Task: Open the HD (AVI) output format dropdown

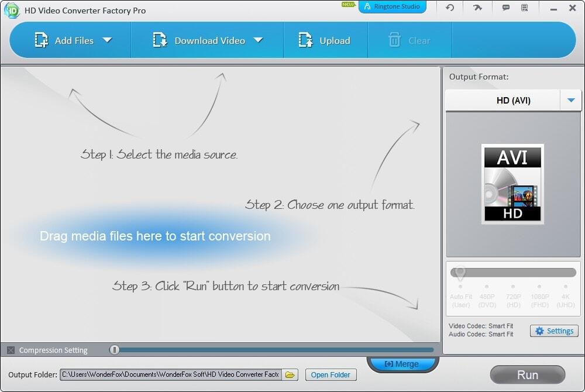Action: (571, 100)
